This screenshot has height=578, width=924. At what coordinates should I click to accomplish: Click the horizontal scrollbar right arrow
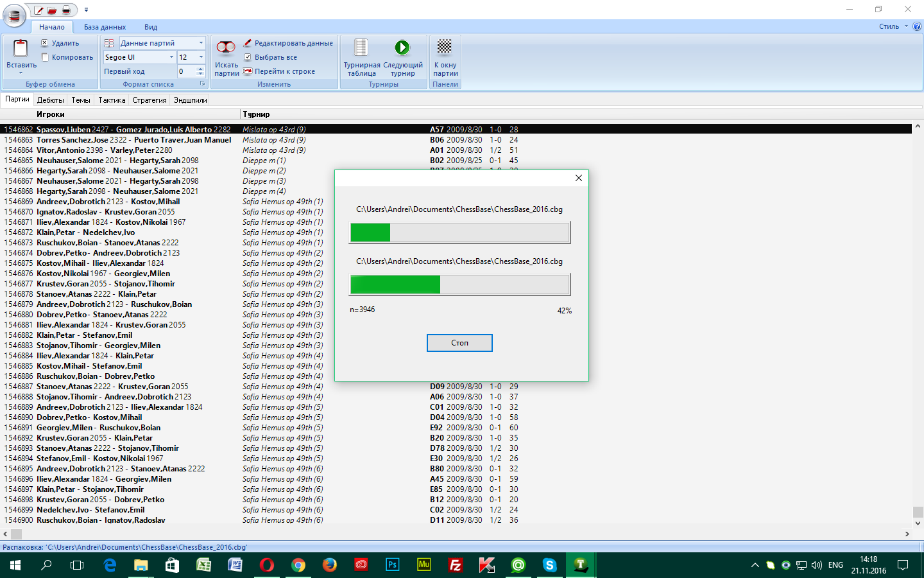click(907, 534)
